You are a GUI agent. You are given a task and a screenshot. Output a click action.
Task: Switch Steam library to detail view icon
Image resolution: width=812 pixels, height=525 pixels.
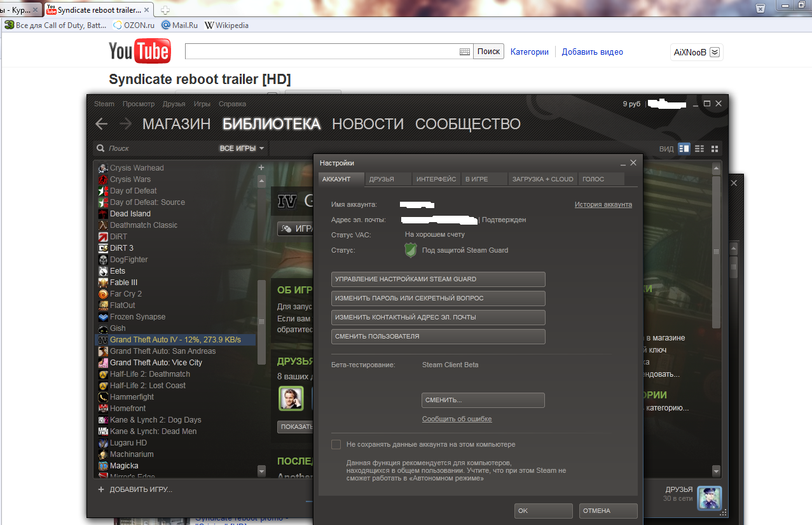coord(684,148)
